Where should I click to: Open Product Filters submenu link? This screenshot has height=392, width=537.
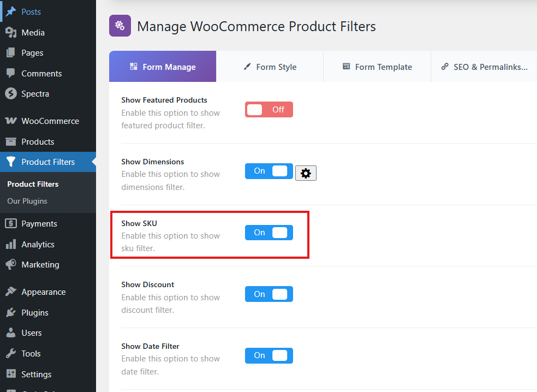coord(33,184)
